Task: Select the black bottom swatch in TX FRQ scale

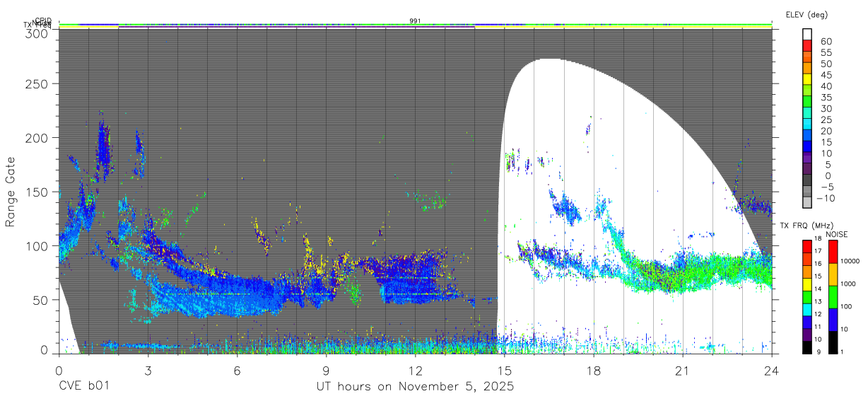Action: (807, 348)
